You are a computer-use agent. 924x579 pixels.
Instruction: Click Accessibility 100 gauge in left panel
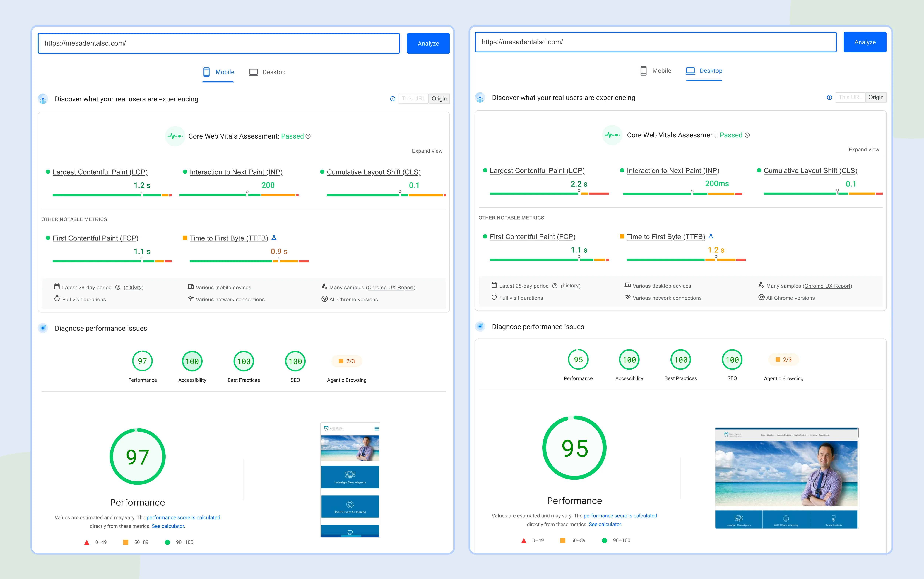pos(192,361)
